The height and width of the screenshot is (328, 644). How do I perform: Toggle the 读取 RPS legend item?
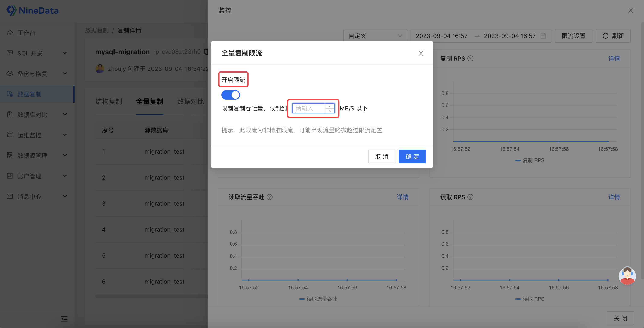tap(530, 299)
